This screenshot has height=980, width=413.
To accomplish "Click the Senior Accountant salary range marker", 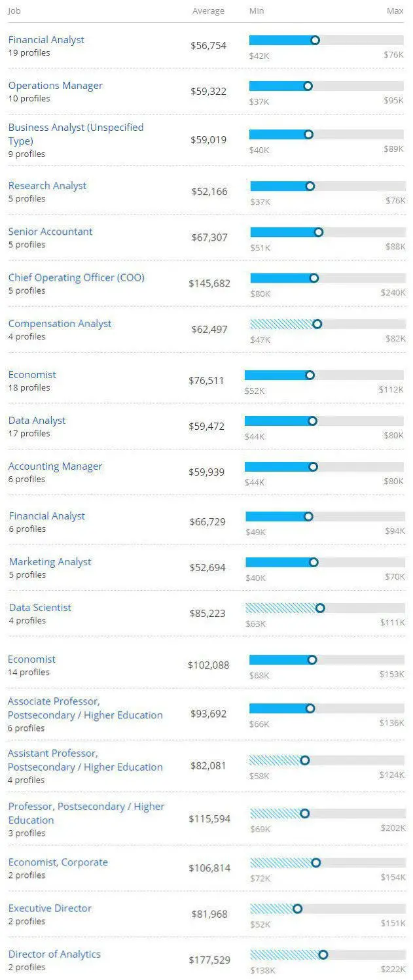I will (319, 232).
